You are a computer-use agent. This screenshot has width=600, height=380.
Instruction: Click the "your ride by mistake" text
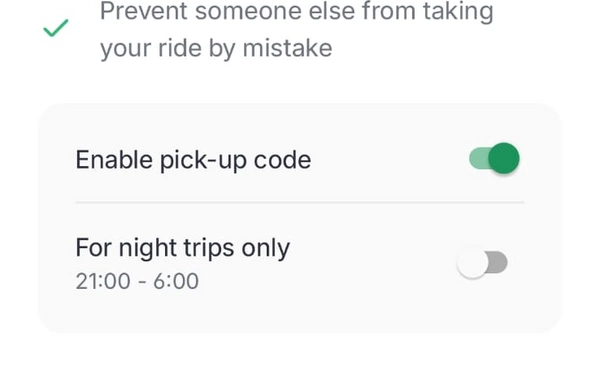(x=216, y=49)
